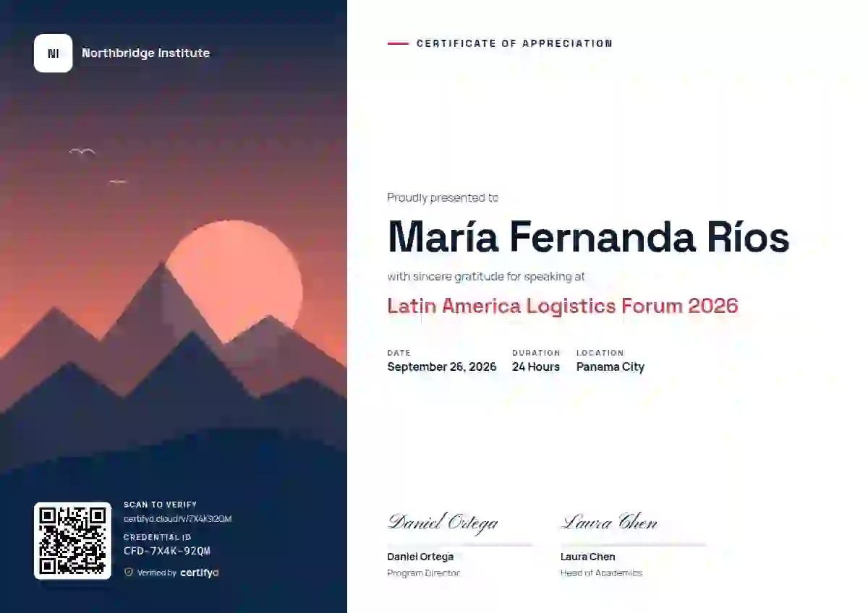The width and height of the screenshot is (868, 613).
Task: Click the DATE label
Action: click(x=399, y=353)
